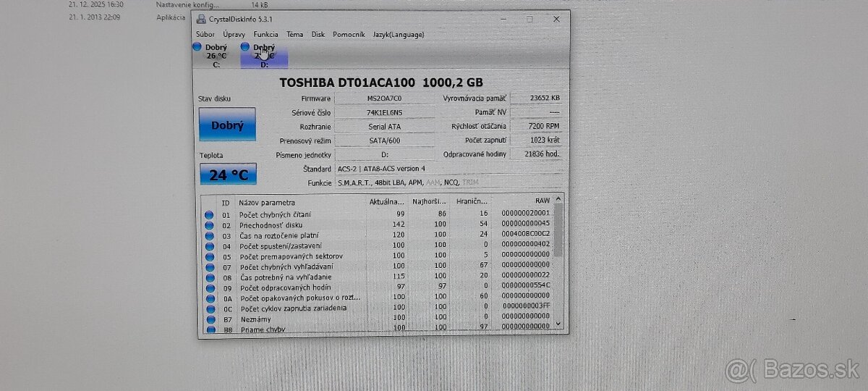Open the Úpravy menu
868x391 pixels.
click(x=234, y=34)
